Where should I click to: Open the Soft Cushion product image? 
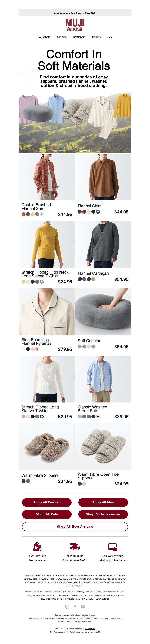tap(103, 312)
